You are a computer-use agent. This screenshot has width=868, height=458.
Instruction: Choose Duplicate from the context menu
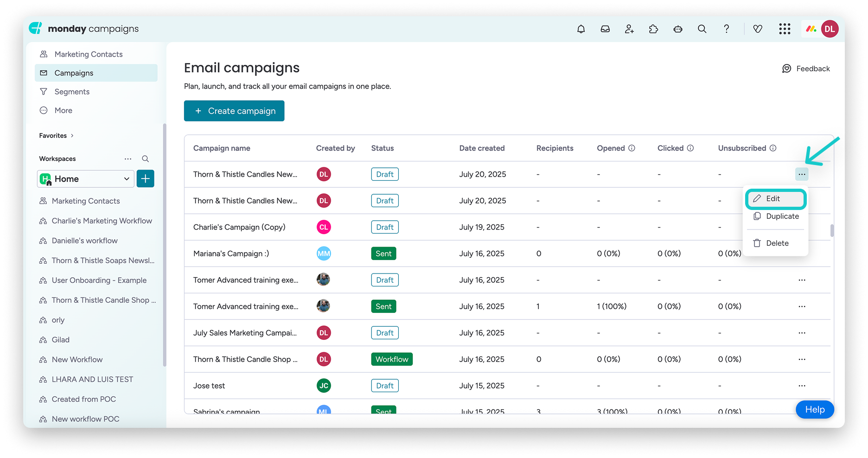(776, 216)
